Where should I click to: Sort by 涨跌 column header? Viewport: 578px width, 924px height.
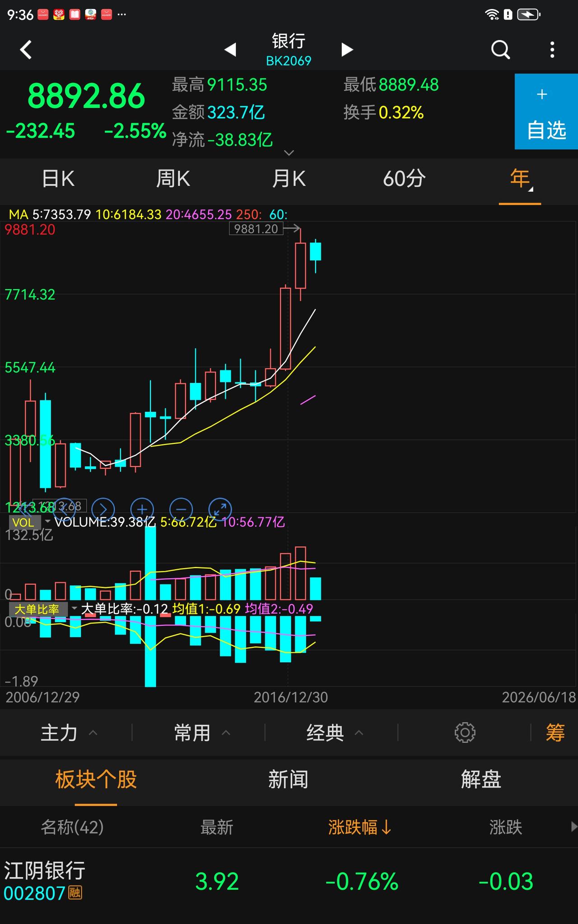(x=506, y=827)
